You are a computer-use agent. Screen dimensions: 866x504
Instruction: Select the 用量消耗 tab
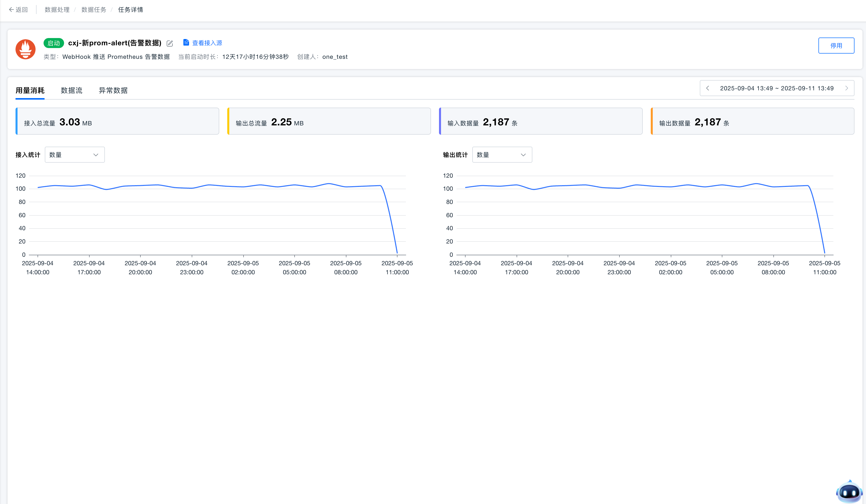point(30,90)
